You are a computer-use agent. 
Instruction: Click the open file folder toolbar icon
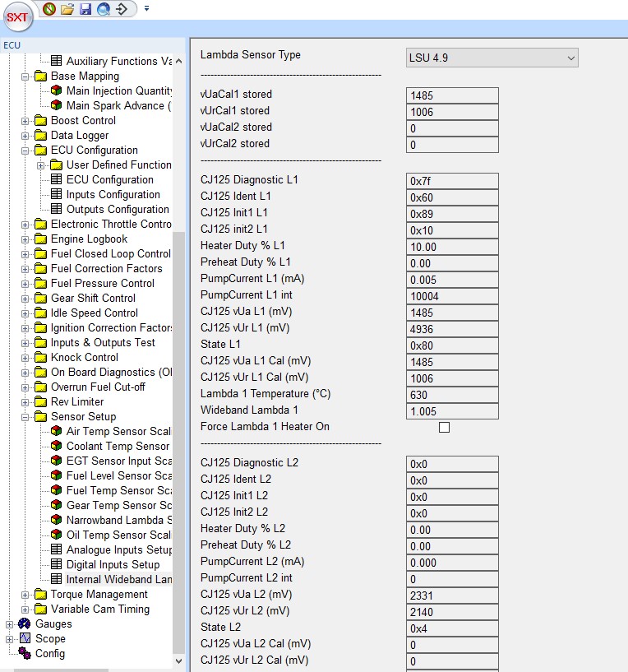(x=67, y=9)
